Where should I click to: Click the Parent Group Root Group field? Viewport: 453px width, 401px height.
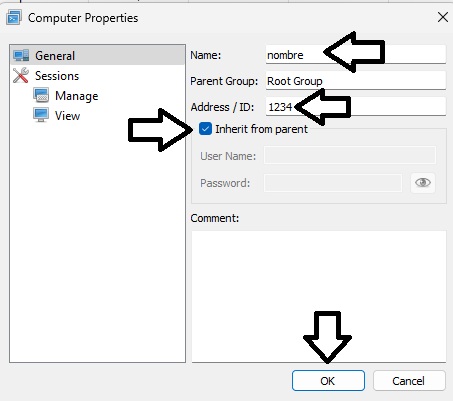[356, 81]
